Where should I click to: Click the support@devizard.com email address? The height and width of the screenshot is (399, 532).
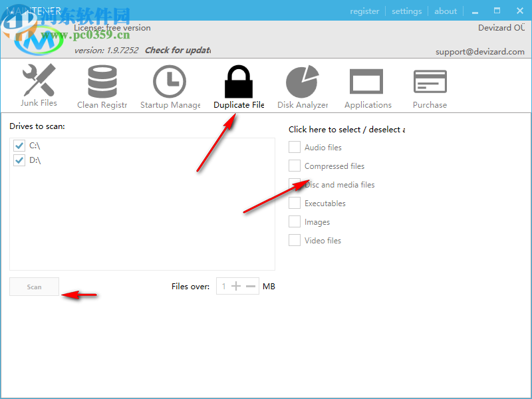coord(479,52)
